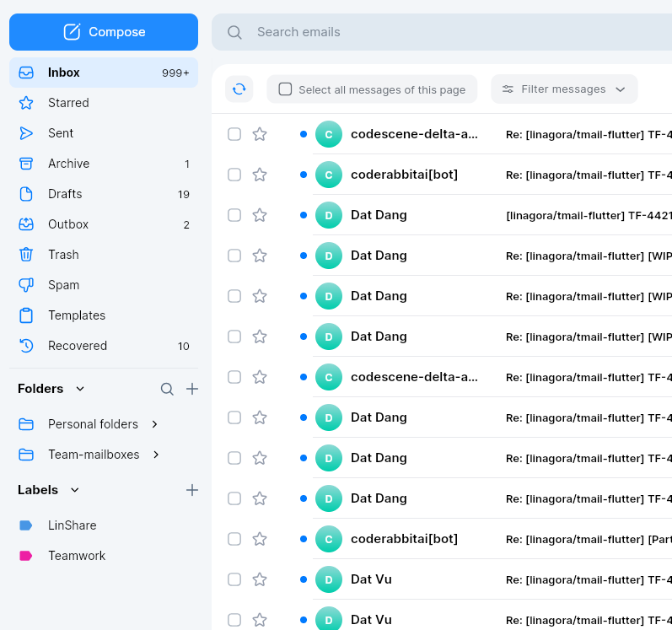
Task: Click Inbox unread count 999+
Action: 175,73
